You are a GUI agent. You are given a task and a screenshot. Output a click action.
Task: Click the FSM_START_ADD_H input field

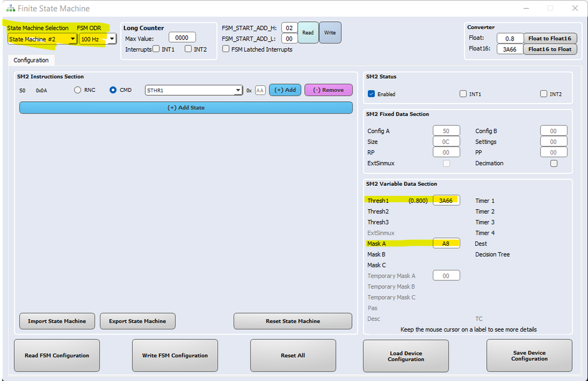click(x=289, y=28)
